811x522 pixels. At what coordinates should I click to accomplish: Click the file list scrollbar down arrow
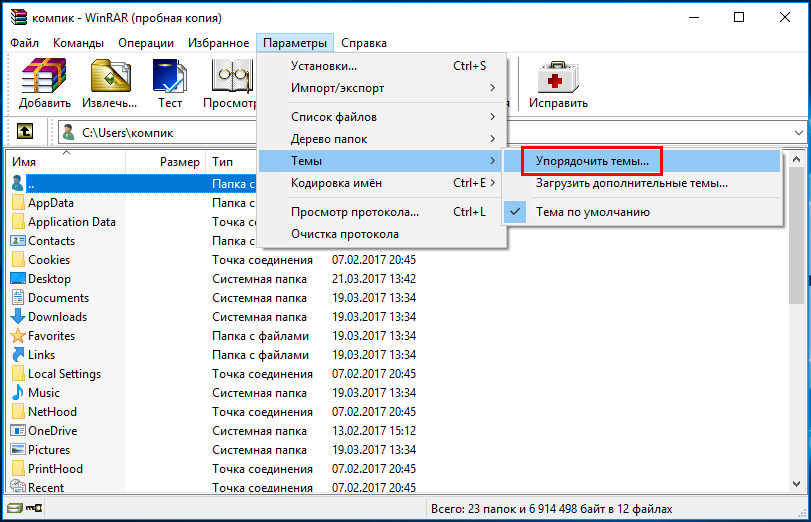tap(797, 484)
